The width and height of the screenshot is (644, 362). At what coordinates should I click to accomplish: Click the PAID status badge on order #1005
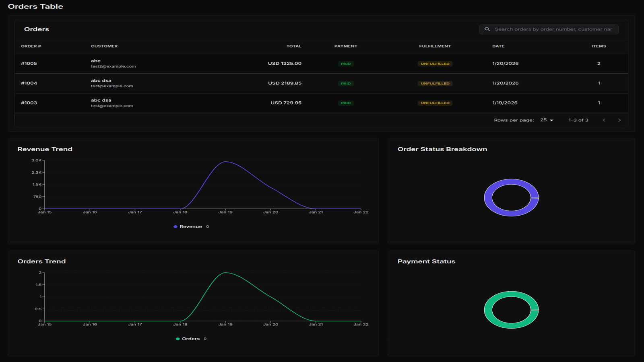coord(346,64)
